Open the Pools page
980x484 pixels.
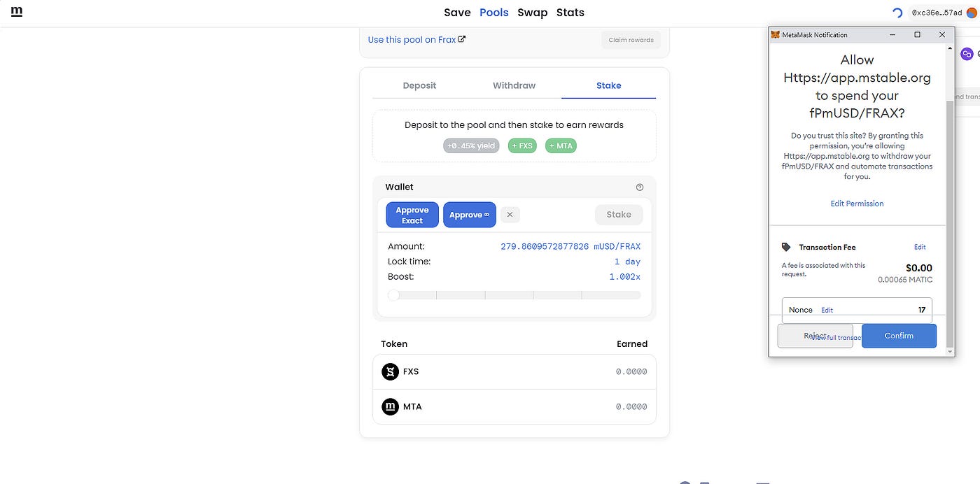pos(494,13)
